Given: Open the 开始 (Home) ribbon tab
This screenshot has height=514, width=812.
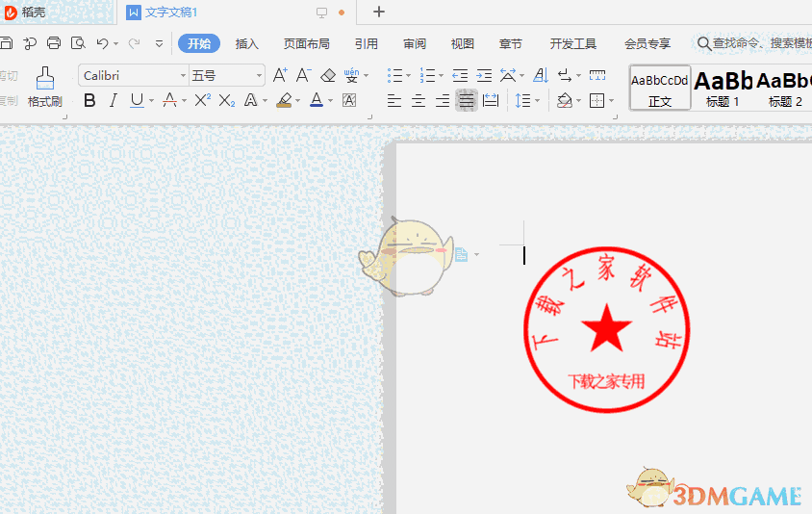Looking at the screenshot, I should [x=199, y=43].
